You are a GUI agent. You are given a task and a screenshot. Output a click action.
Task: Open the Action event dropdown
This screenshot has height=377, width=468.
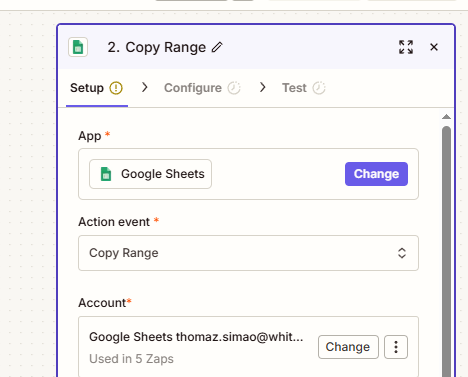(248, 253)
